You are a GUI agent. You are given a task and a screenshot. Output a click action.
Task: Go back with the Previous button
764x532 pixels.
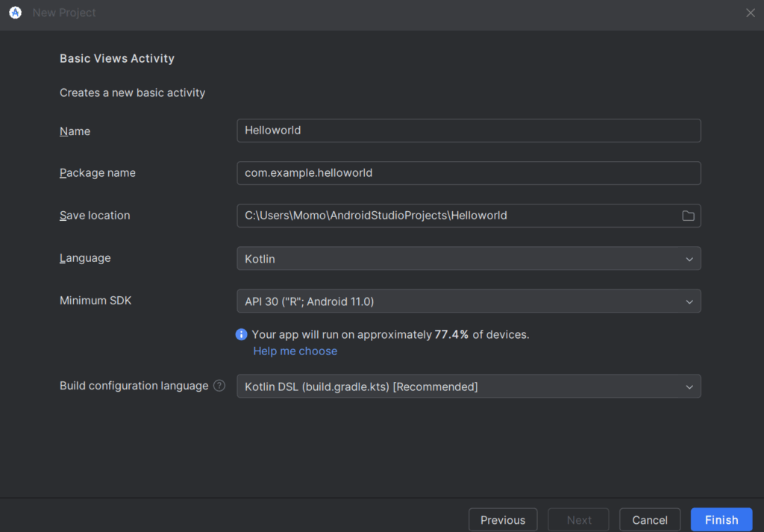[503, 520]
